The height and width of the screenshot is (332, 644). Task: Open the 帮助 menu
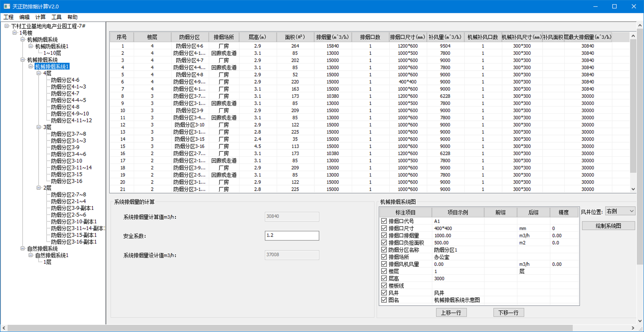[72, 17]
